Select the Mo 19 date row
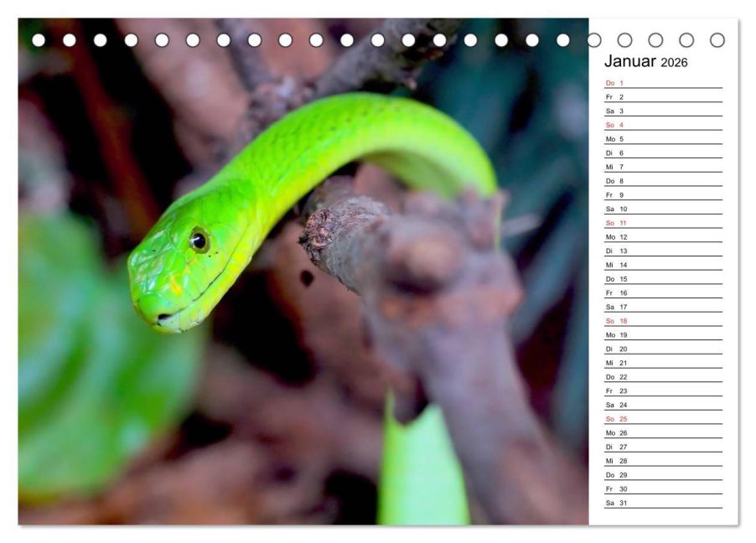Screen dimensions: 756x543 (x=662, y=334)
